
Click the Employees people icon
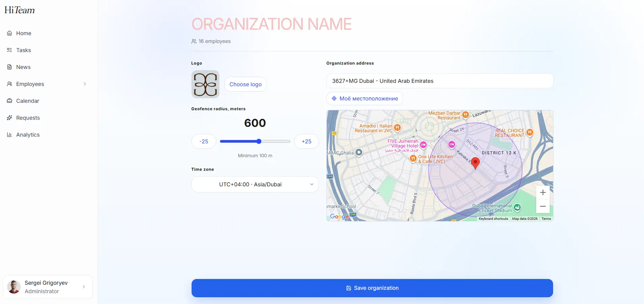9,84
